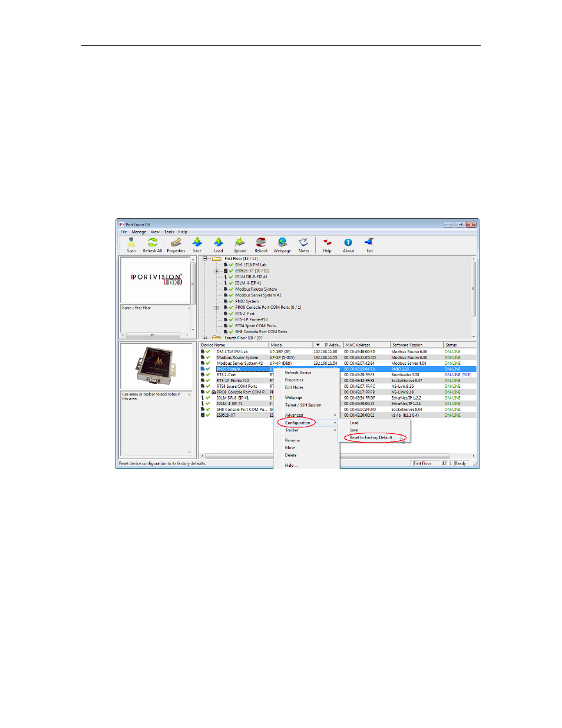This screenshot has width=562, height=728.
Task: Expand the Advanced submenu
Action: coord(307,415)
